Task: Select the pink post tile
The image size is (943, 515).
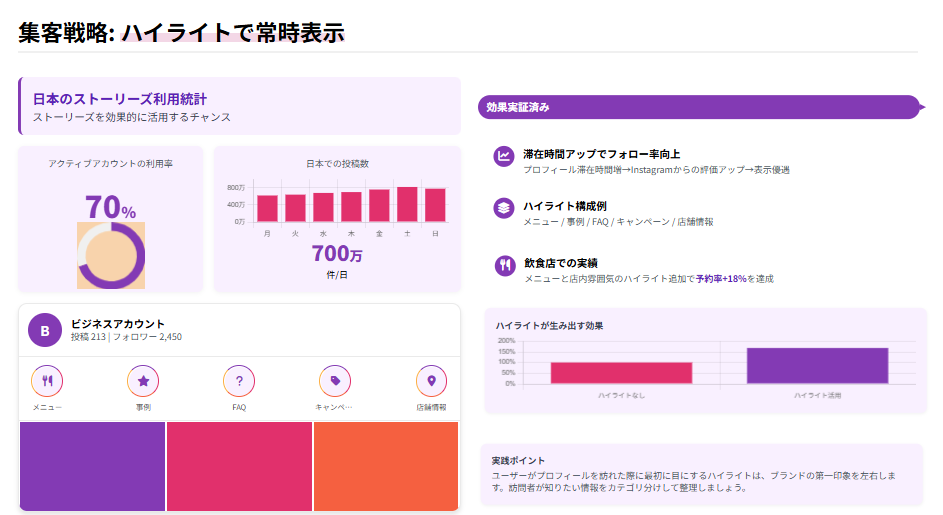Action: tap(239, 466)
